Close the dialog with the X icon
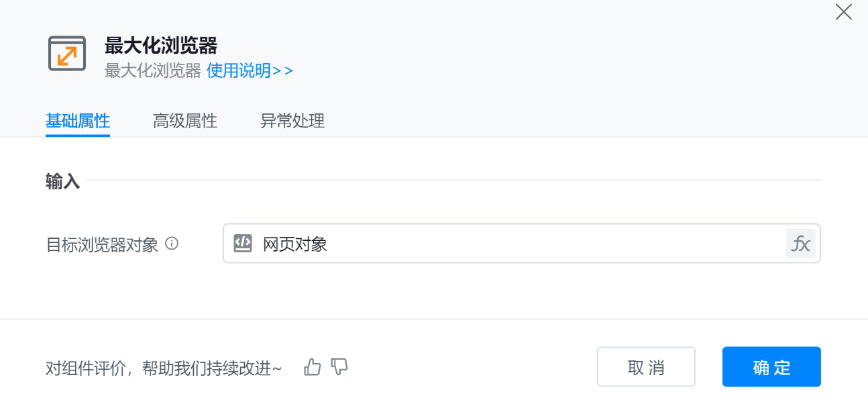The height and width of the screenshot is (408, 868). (843, 12)
